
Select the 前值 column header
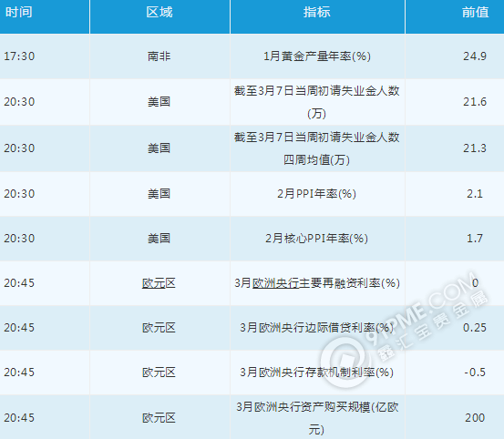[x=475, y=12]
